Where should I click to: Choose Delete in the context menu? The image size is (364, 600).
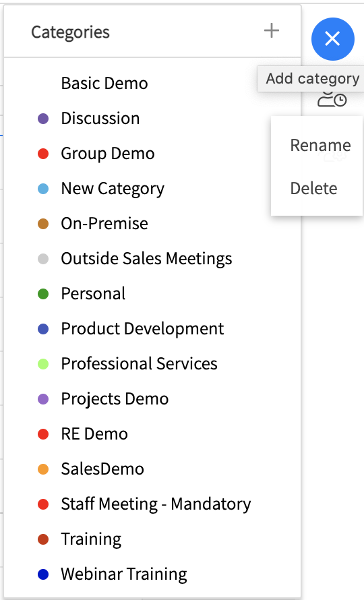pos(313,189)
